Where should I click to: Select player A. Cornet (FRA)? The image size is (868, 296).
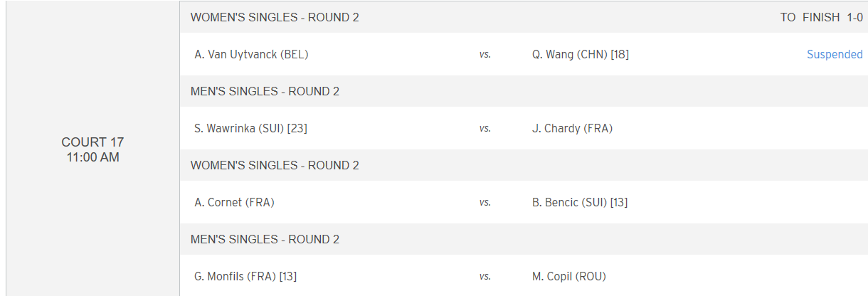234,202
